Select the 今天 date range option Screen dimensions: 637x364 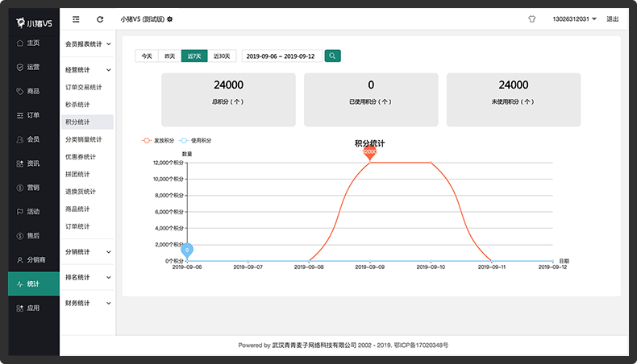coord(147,56)
